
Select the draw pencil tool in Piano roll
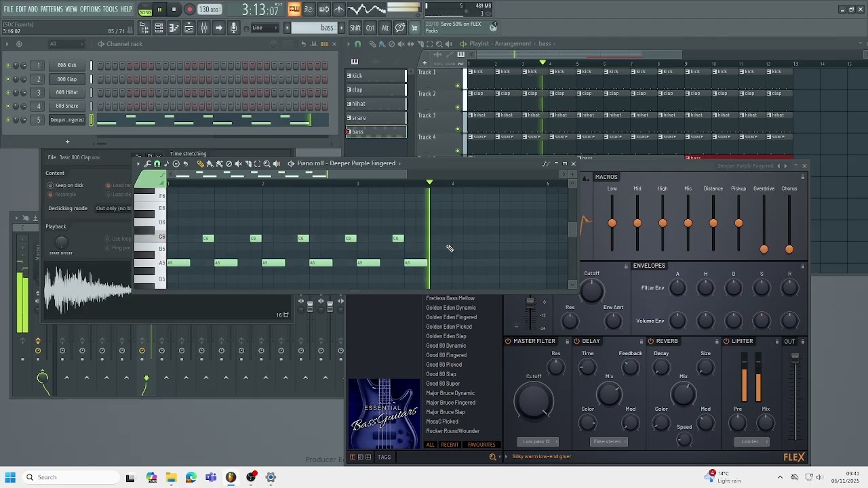(x=200, y=163)
